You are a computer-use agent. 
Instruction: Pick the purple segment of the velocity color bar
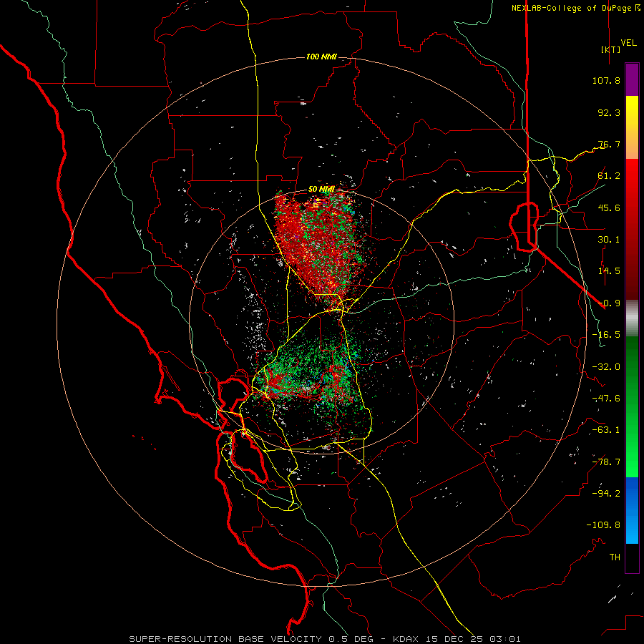coord(632,79)
